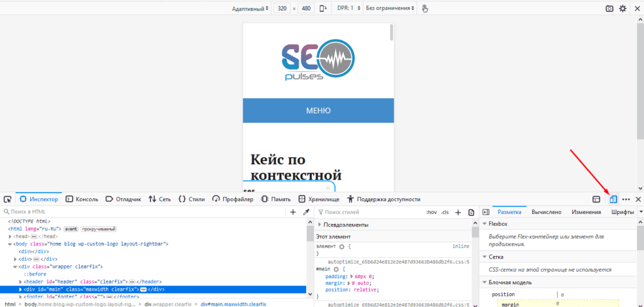This screenshot has width=644, height=307.
Task: Switch to the Отладчик tab
Action: tap(123, 199)
